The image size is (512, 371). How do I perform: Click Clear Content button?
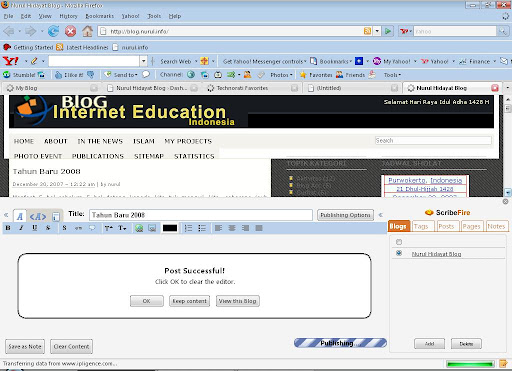[x=71, y=347]
